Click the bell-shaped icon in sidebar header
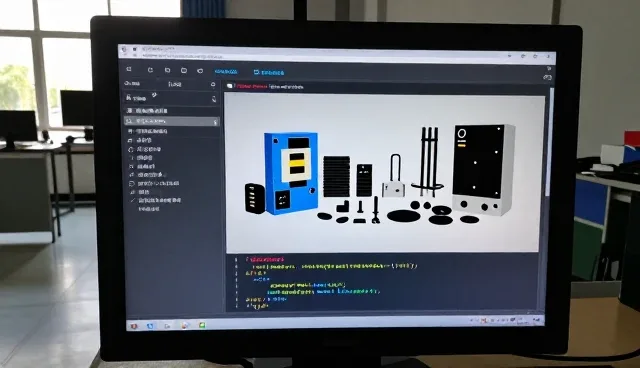The height and width of the screenshot is (368, 640). pos(213,84)
